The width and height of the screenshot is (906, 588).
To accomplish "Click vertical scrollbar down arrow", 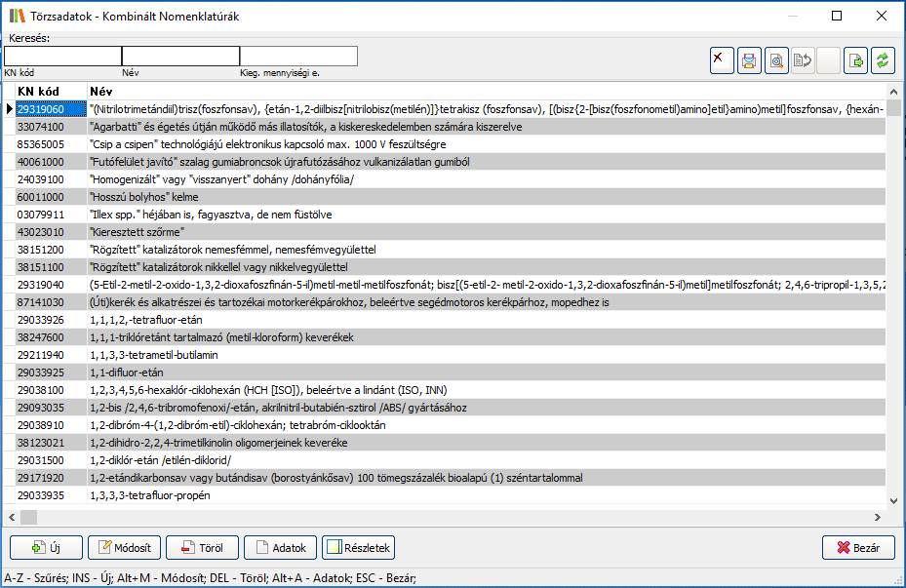I will coord(894,500).
